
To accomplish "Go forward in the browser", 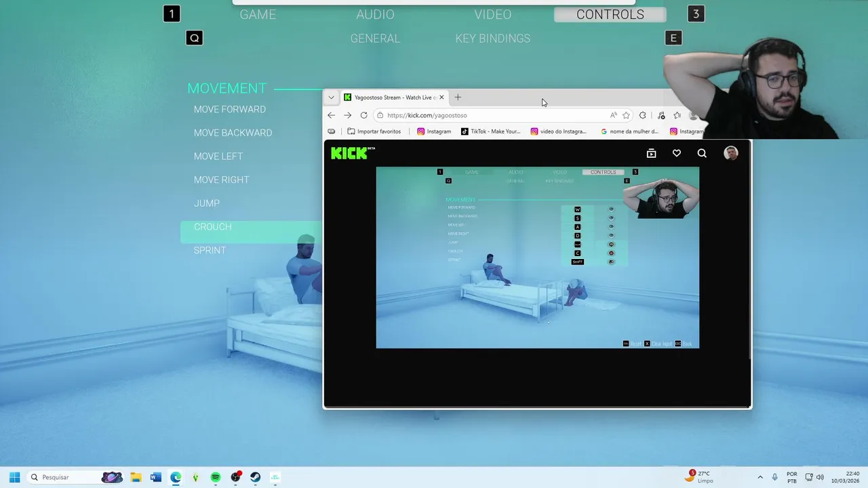I will (347, 115).
